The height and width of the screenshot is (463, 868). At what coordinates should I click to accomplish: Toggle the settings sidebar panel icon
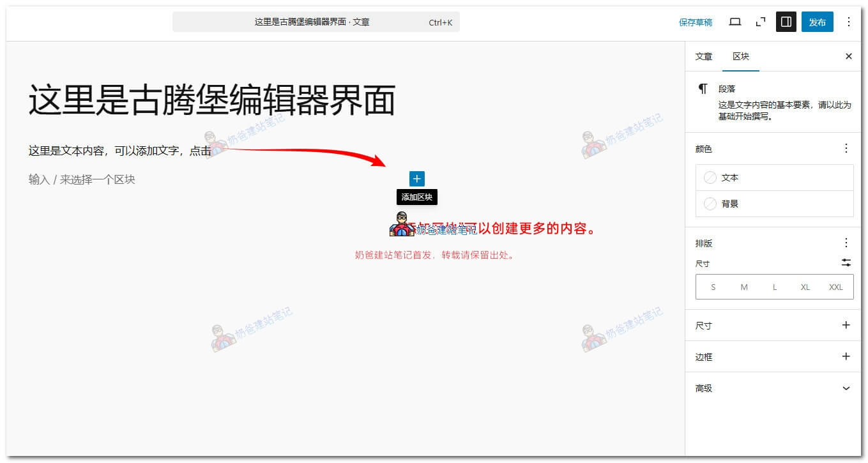pos(786,22)
